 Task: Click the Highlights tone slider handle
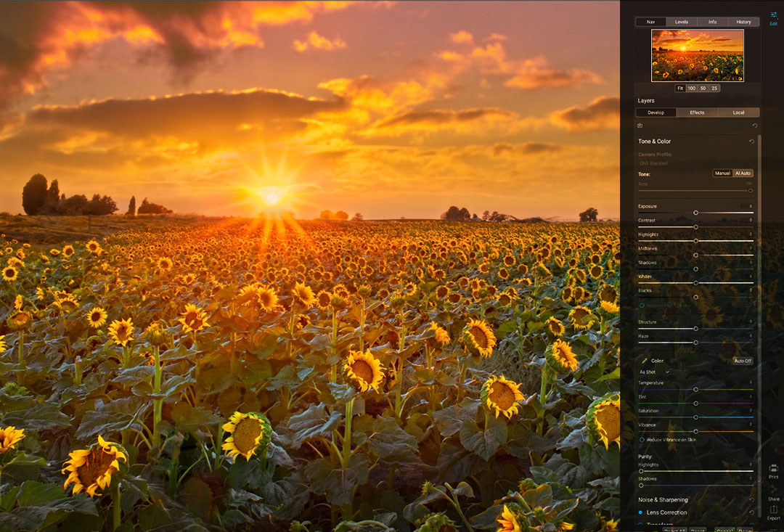[x=695, y=241]
